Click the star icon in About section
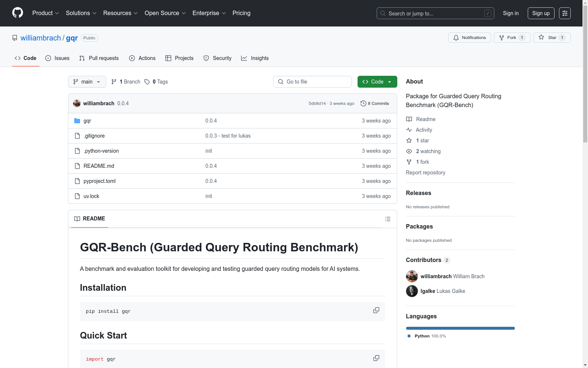The width and height of the screenshot is (588, 368). click(409, 141)
